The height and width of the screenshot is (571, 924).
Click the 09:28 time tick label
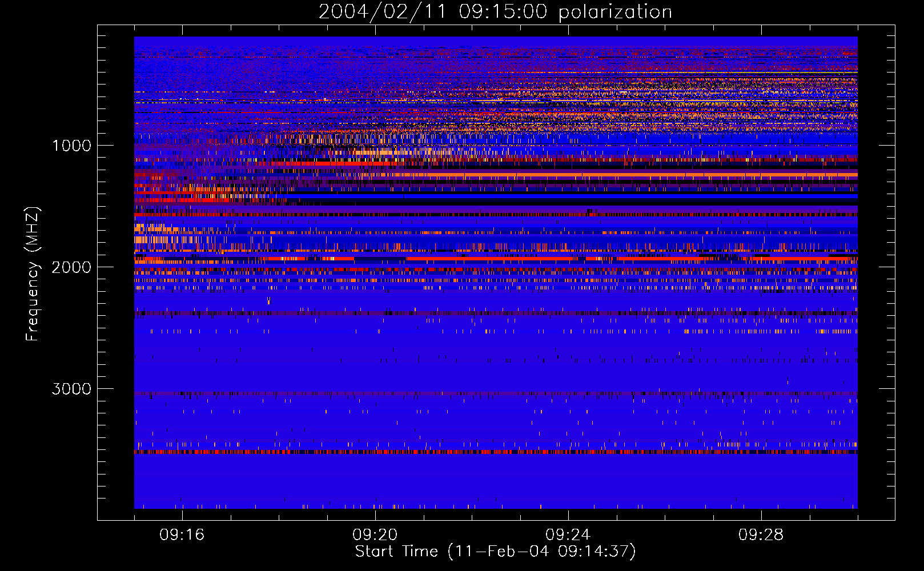pos(761,535)
